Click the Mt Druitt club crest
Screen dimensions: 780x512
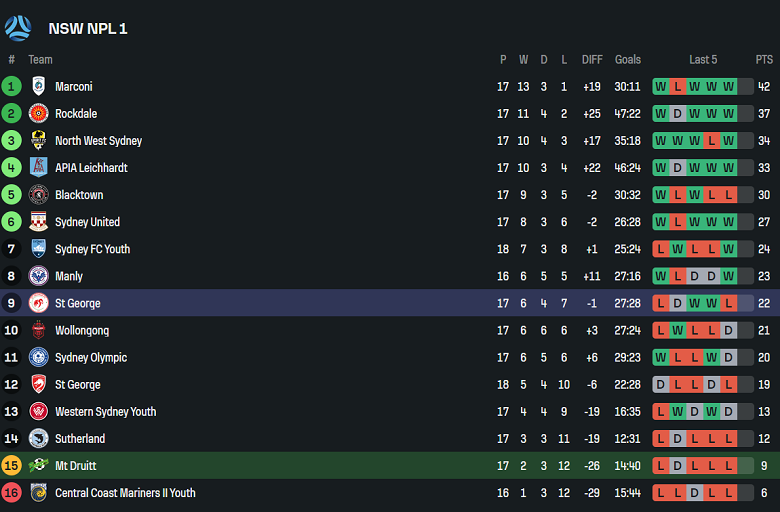tap(39, 465)
